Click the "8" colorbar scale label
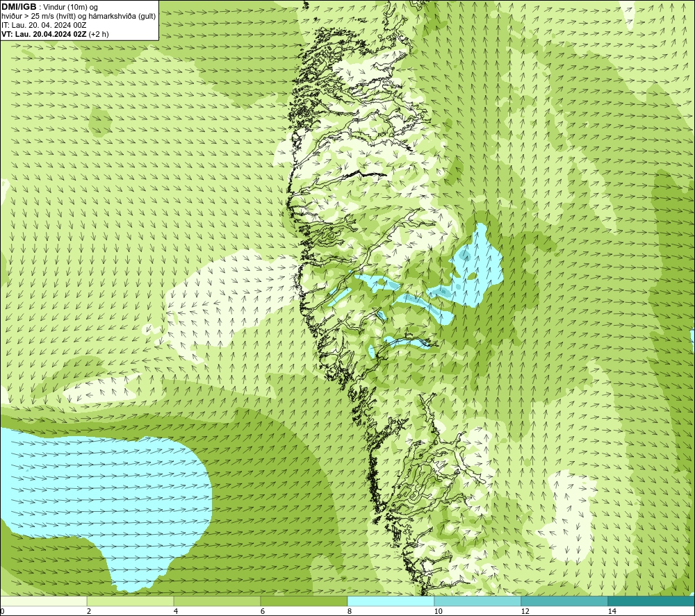The width and height of the screenshot is (695, 616). coord(350,611)
